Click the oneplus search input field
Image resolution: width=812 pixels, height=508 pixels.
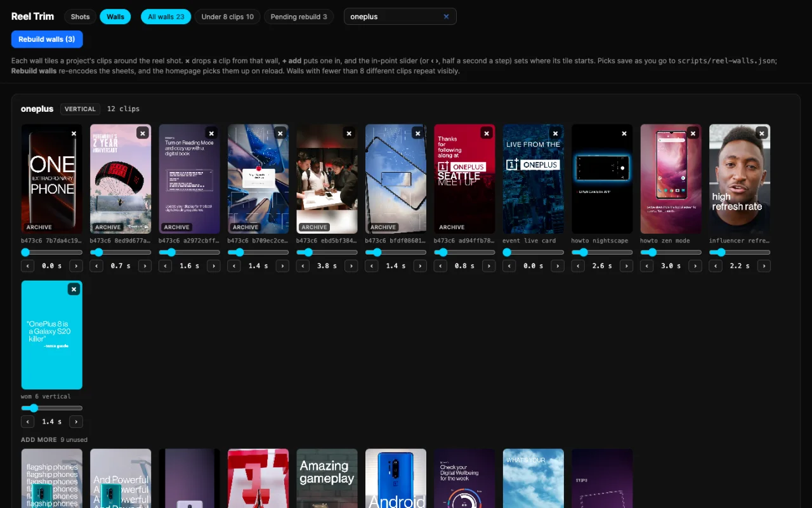pos(393,17)
